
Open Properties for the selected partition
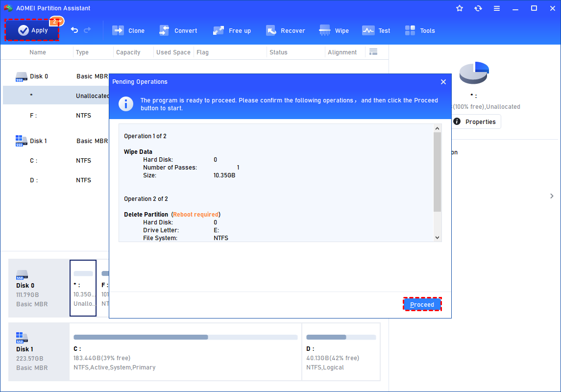pos(475,122)
